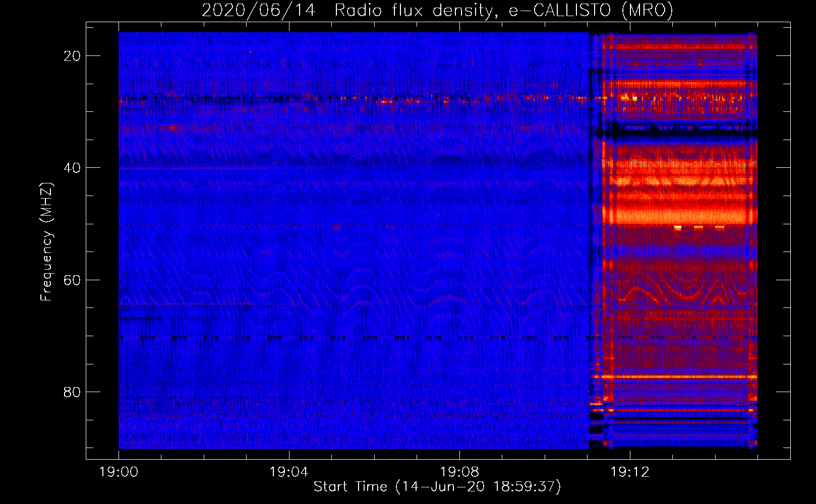Click the 19:12 time tick label

[x=630, y=472]
